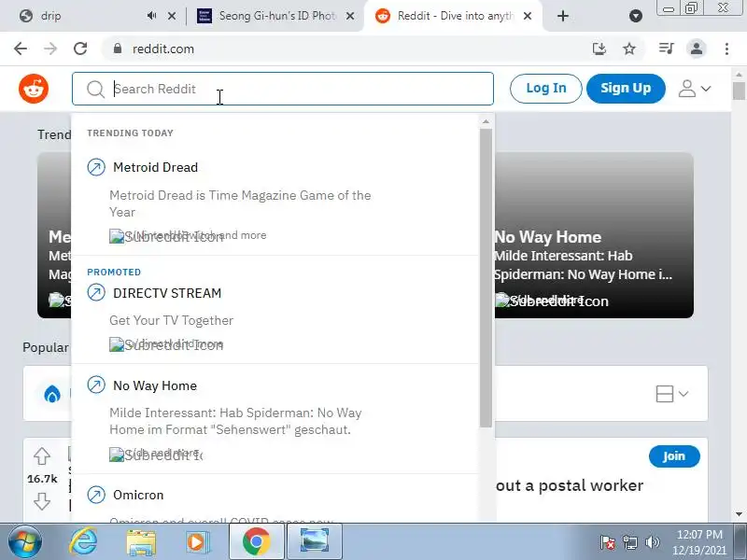This screenshot has height=560, width=747.
Task: Open the Chrome profile avatar
Action: 696,49
